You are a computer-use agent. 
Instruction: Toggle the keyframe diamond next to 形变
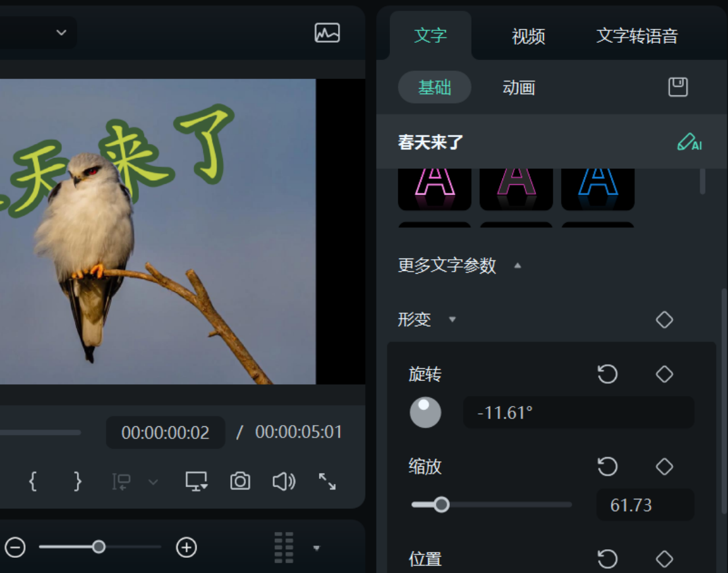pos(664,319)
